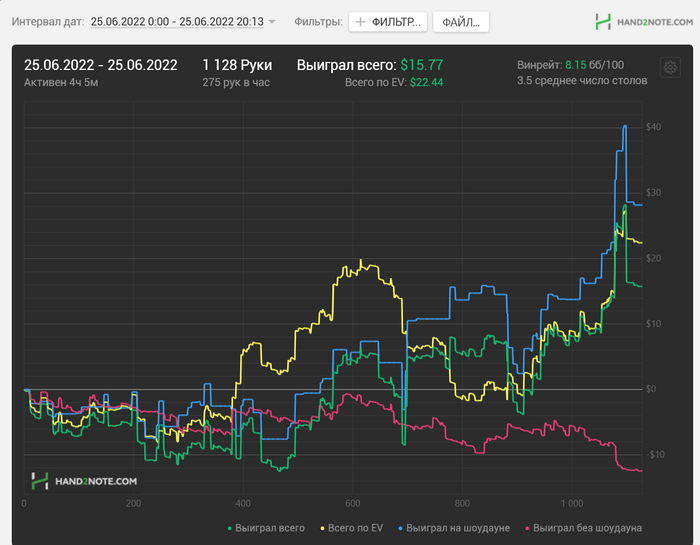Screen dimensions: 700x545
Task: Toggle the Выиграл без шоудауна legend series
Action: pyautogui.click(x=583, y=528)
